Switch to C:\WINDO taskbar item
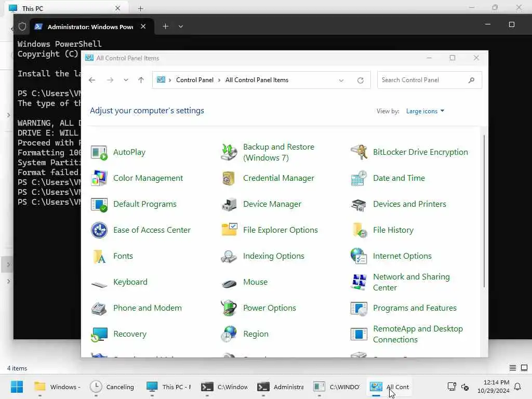 pyautogui.click(x=336, y=387)
